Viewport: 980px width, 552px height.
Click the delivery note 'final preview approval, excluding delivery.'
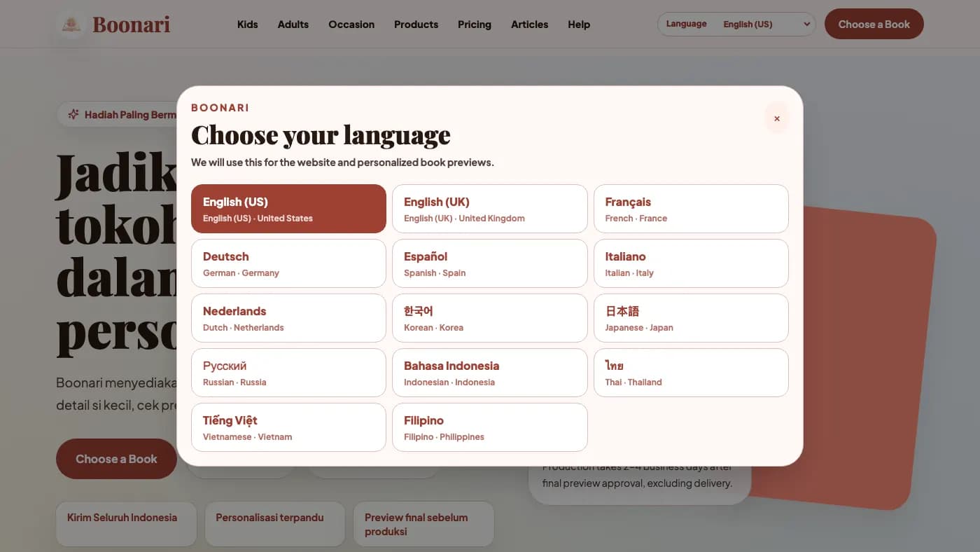(x=637, y=483)
